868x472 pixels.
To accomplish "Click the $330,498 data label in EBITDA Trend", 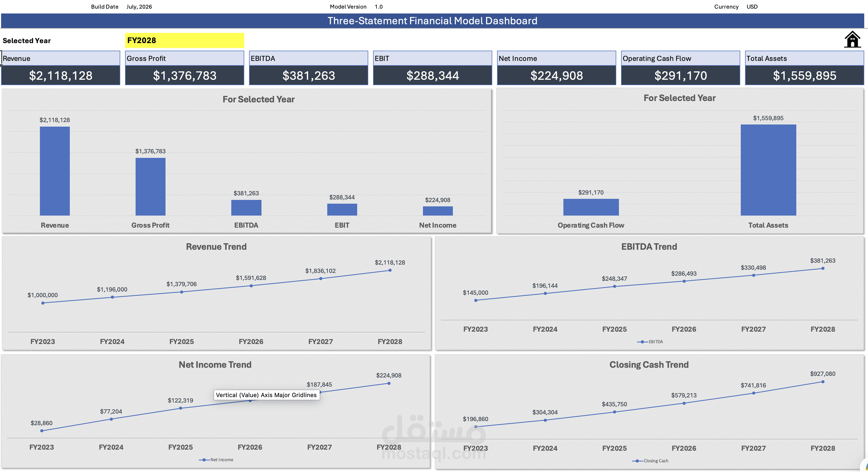I will (x=753, y=268).
